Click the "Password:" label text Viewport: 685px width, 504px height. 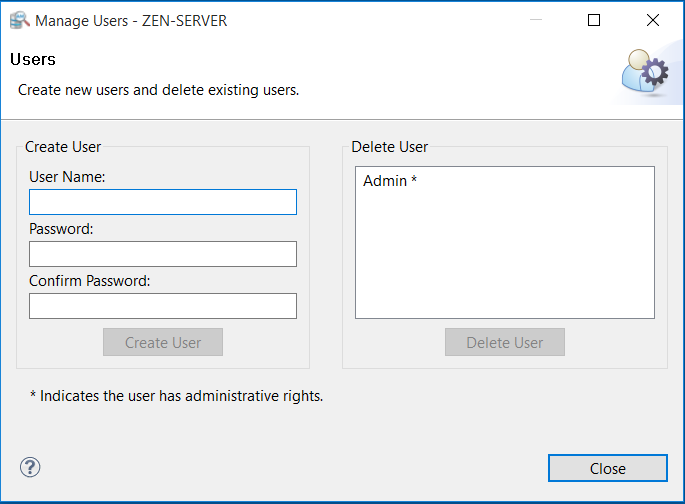tap(61, 229)
